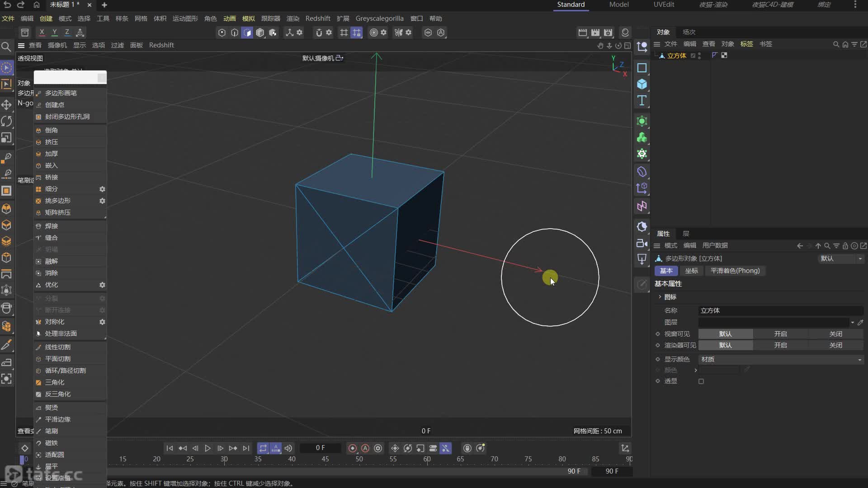Switch to the 坐标 tab

(691, 271)
